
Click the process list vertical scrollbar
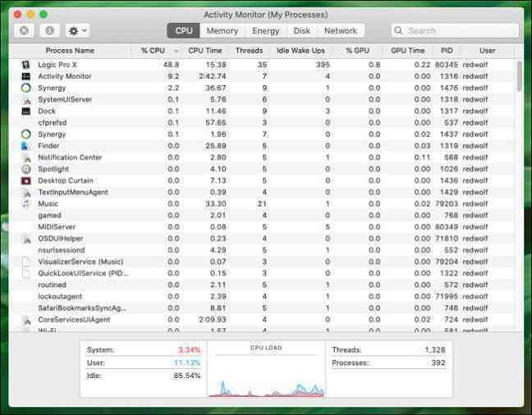519,76
